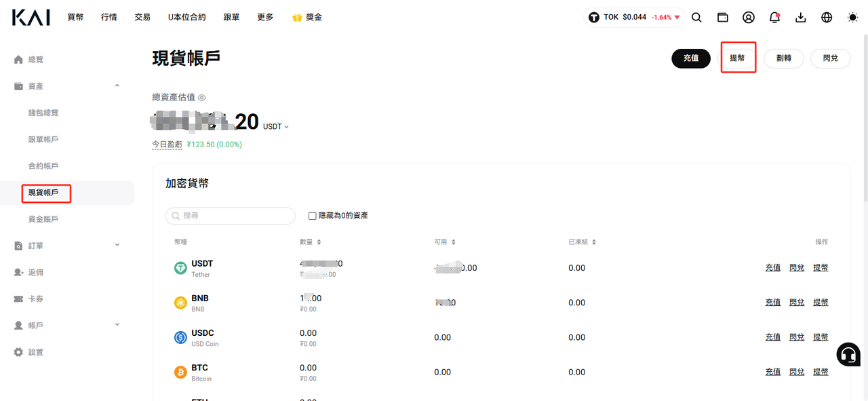Select 資金賬戶 in sidebar
The image size is (868, 401).
coord(43,219)
